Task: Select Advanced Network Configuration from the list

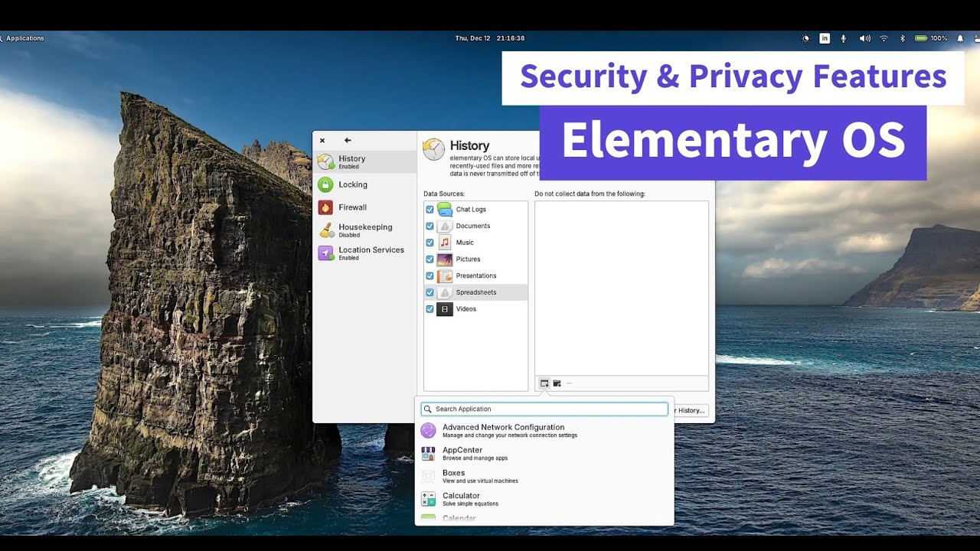Action: click(544, 431)
